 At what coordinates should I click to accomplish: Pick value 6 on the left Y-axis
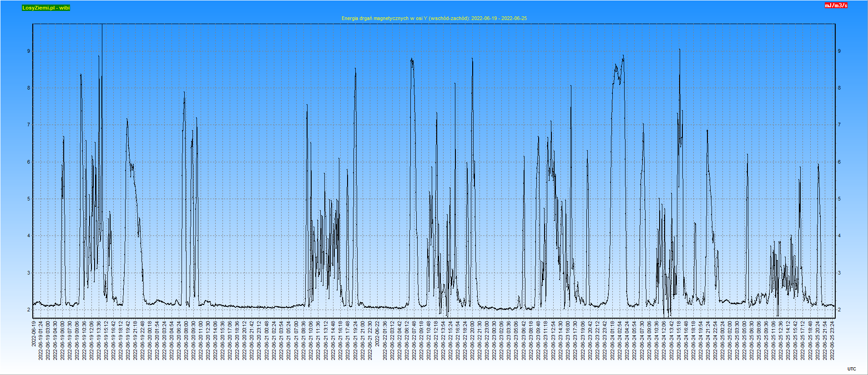click(29, 162)
